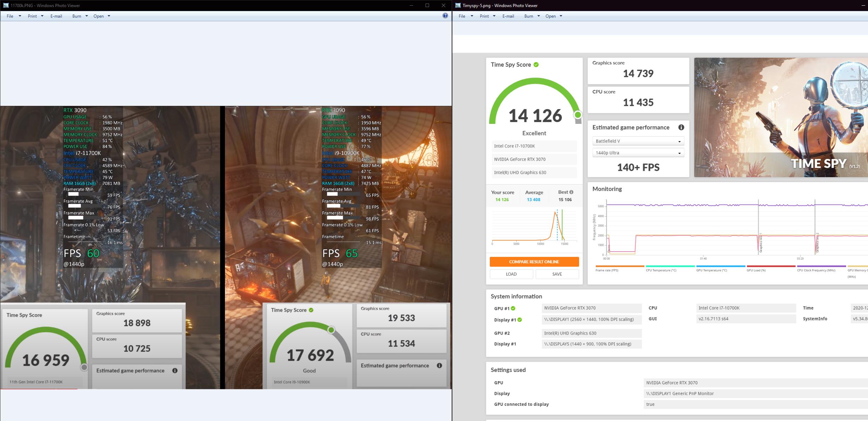Click the CPU score 10 725
This screenshot has width=868, height=421.
tap(137, 349)
